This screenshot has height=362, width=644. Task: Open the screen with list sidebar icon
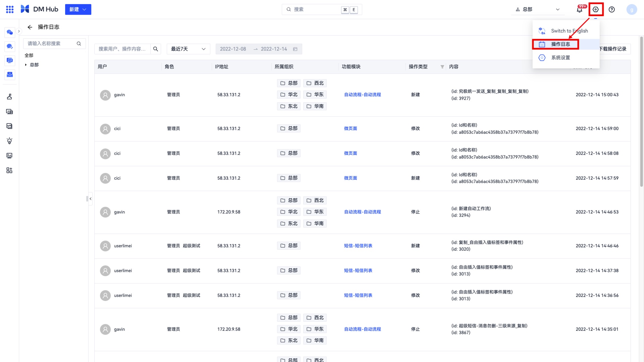[x=9, y=111]
